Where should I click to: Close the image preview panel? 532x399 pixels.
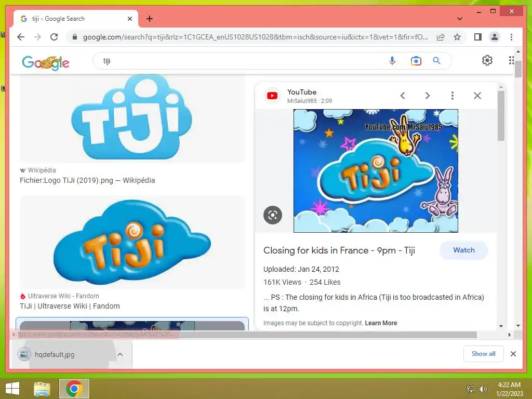click(x=477, y=96)
